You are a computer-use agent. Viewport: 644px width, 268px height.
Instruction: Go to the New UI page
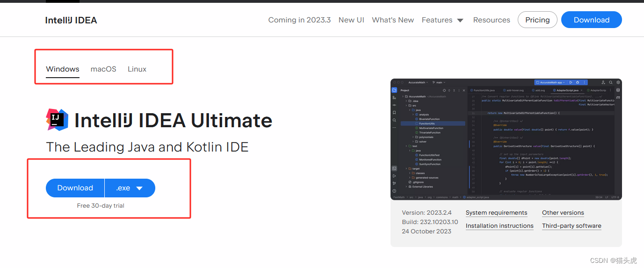[x=351, y=20]
